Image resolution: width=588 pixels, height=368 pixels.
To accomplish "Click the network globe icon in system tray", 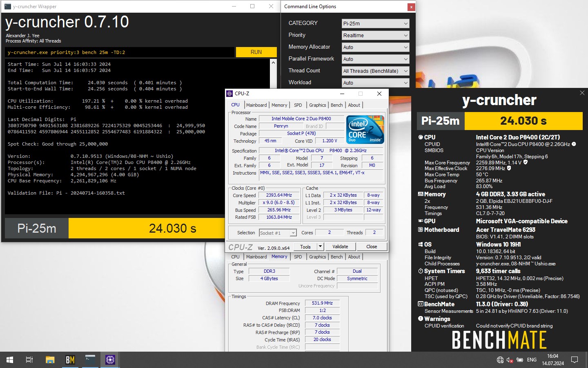I will pyautogui.click(x=500, y=360).
